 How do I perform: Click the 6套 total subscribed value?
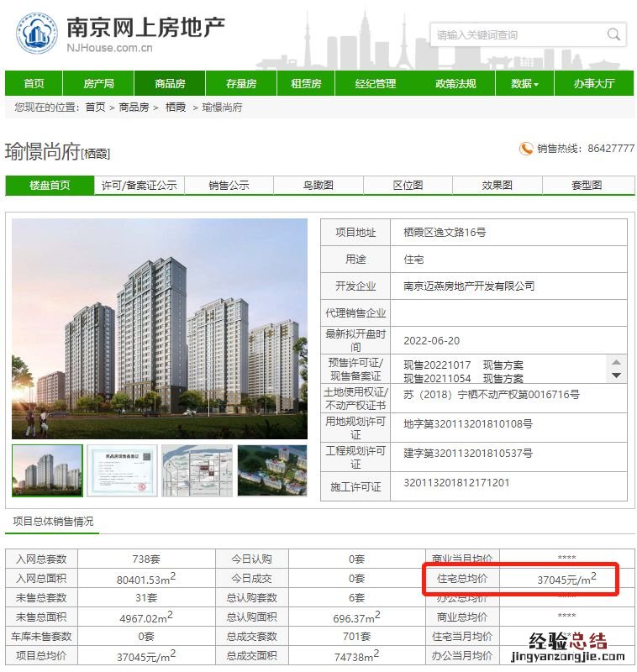point(356,597)
